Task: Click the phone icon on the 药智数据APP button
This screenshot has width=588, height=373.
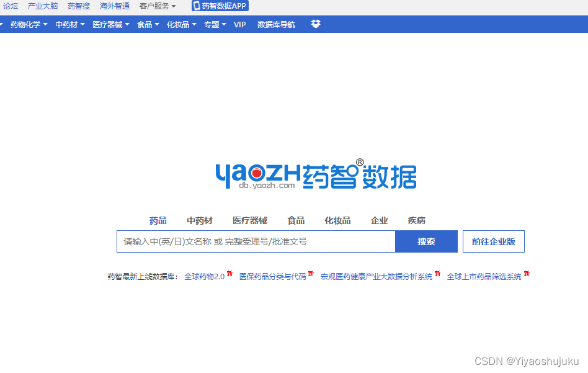Action: (x=197, y=6)
